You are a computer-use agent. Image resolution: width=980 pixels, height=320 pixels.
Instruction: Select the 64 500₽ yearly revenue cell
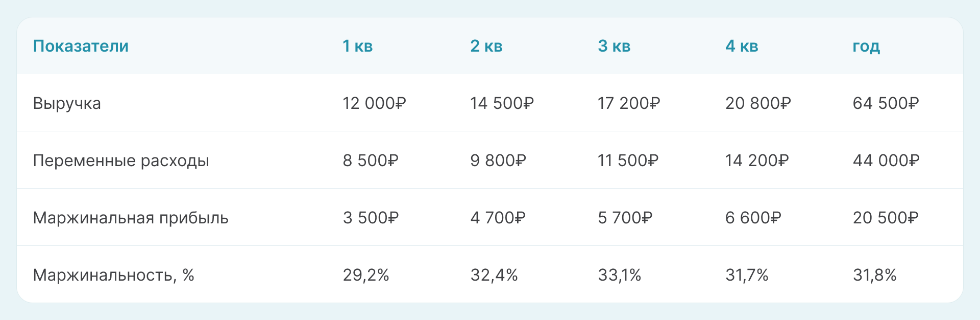click(x=886, y=103)
